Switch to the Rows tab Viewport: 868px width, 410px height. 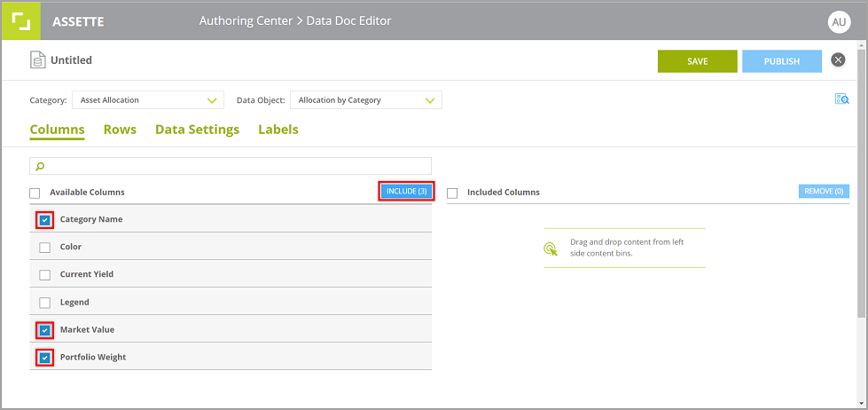[120, 130]
